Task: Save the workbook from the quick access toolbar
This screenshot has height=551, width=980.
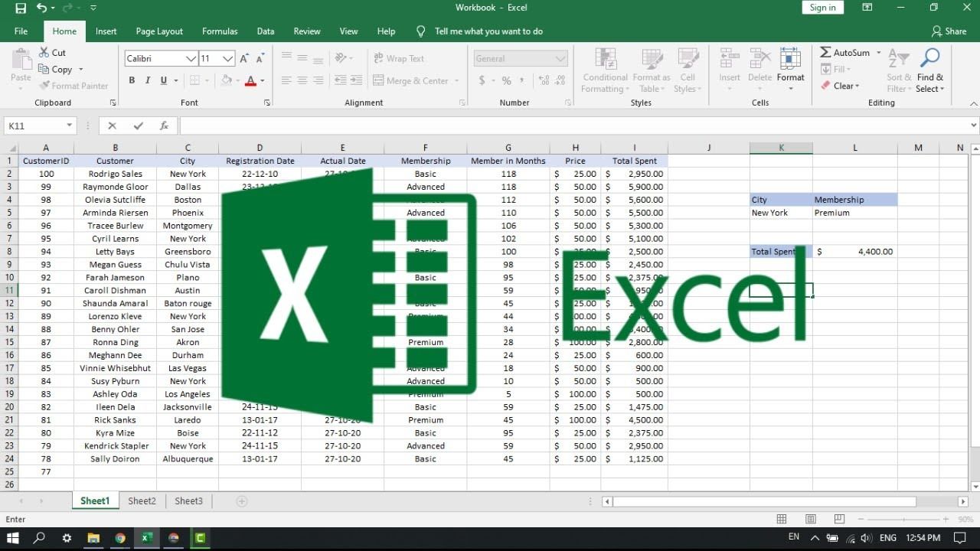Action: (x=21, y=8)
